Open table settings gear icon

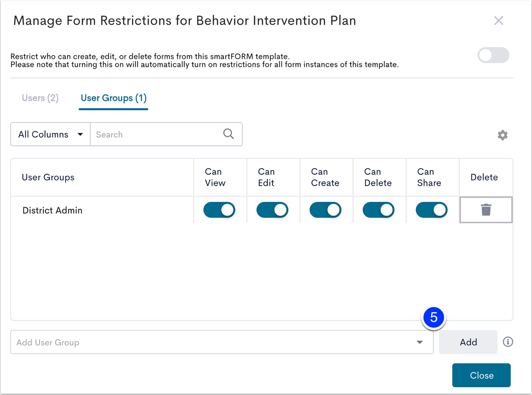tap(503, 135)
